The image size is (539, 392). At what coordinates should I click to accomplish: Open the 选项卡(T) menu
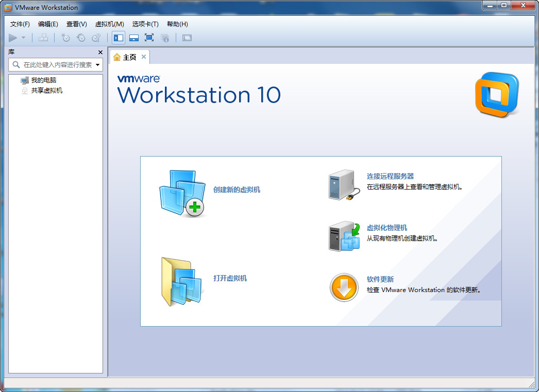click(x=145, y=24)
